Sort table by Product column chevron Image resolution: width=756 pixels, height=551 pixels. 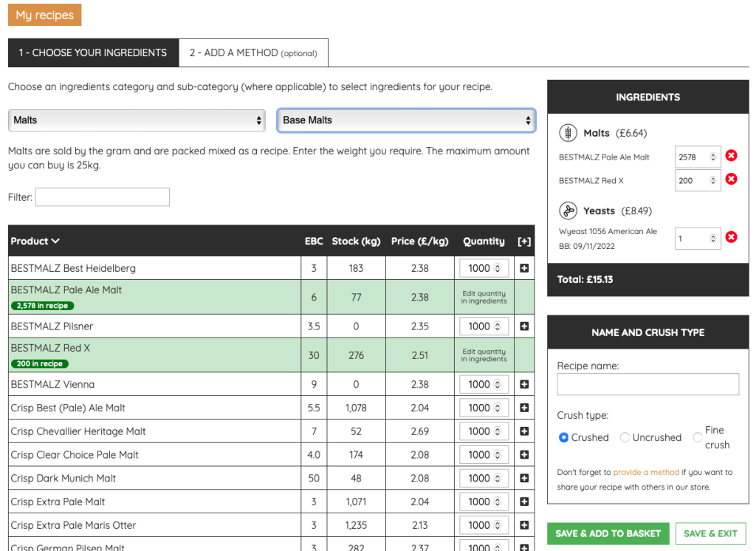56,241
